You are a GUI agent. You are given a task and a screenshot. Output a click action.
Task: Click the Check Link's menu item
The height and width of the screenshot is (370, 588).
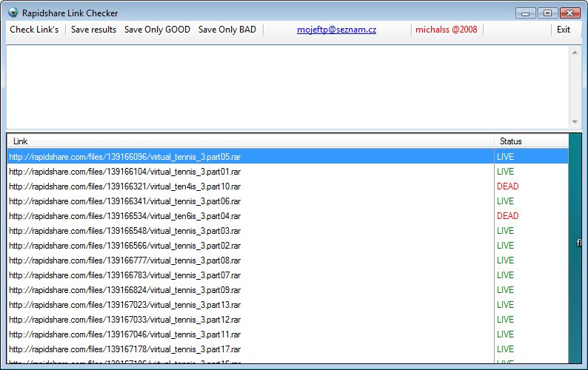pyautogui.click(x=34, y=30)
